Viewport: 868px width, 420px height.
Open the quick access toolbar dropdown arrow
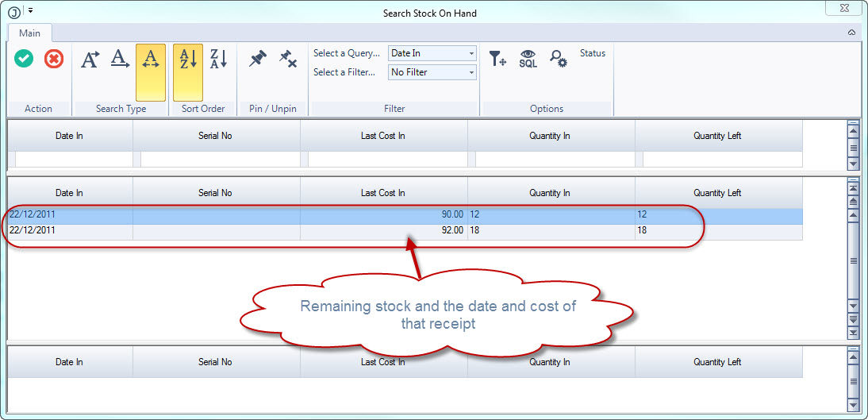click(x=30, y=10)
